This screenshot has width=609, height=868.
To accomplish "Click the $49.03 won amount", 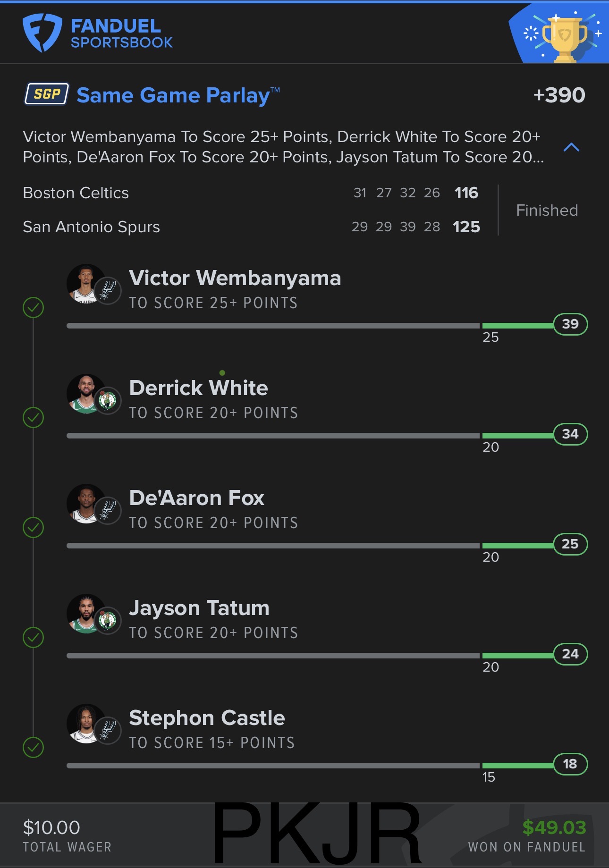I will pos(554,827).
